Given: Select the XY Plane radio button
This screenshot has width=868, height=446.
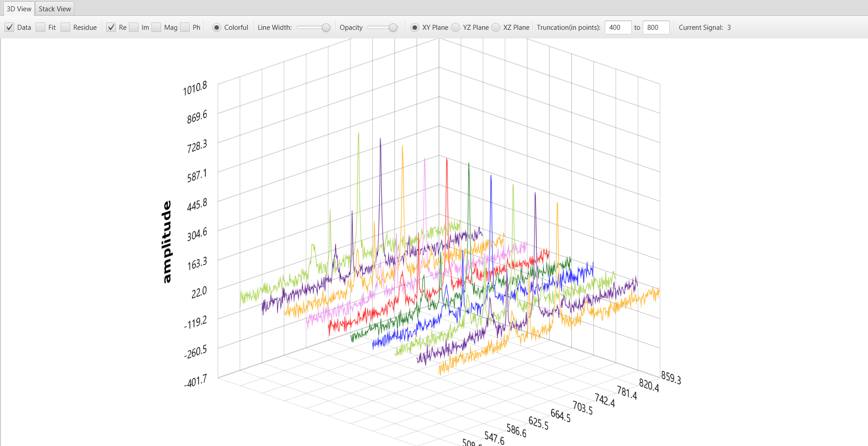Looking at the screenshot, I should point(415,28).
